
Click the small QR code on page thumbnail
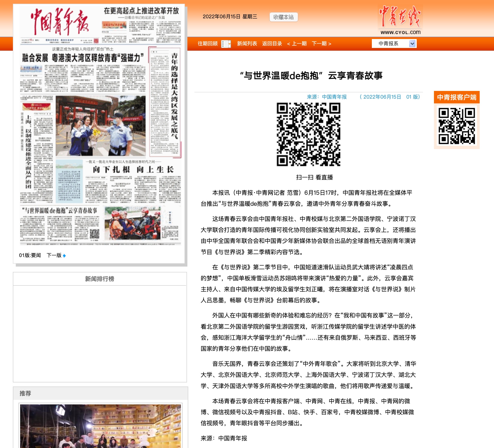[x=94, y=234]
